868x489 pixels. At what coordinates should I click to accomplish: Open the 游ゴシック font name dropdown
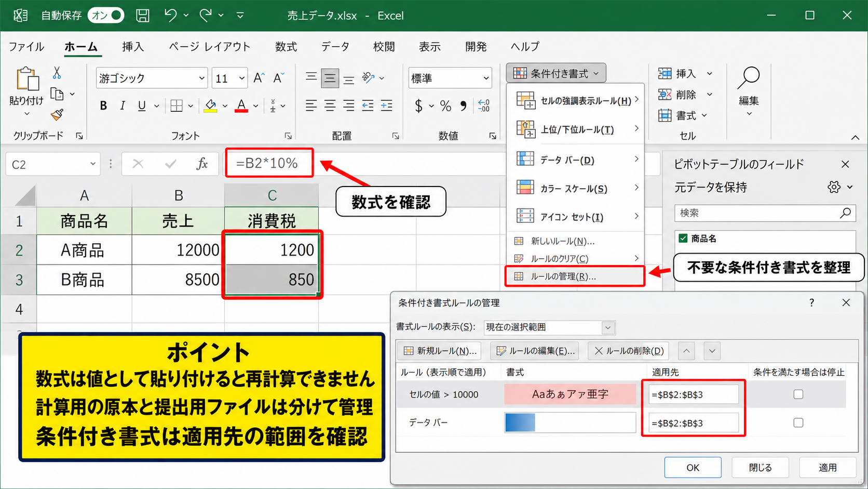coord(202,78)
